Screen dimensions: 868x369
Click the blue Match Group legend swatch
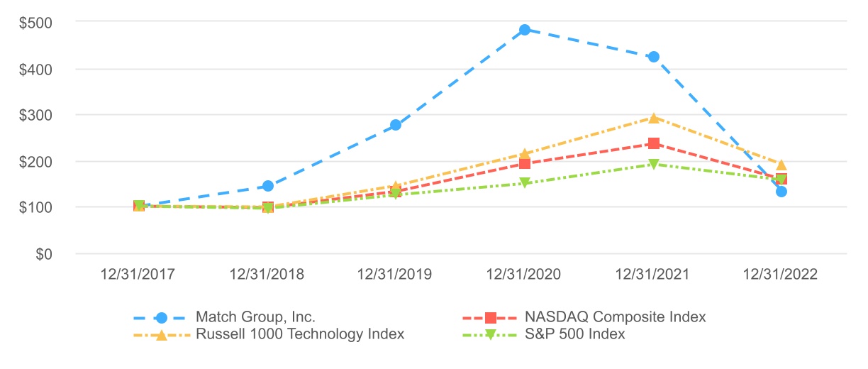[161, 317]
